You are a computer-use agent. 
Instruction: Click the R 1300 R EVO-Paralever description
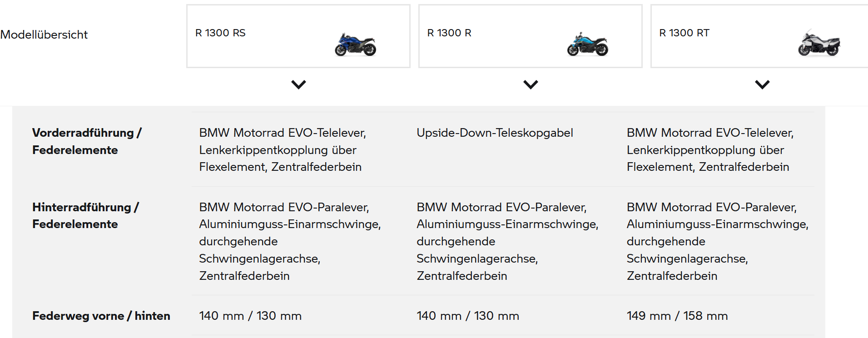(x=507, y=241)
